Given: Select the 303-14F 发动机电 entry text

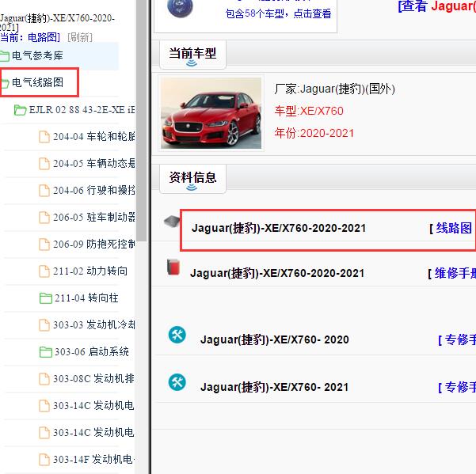Looking at the screenshot, I should click(x=93, y=459).
